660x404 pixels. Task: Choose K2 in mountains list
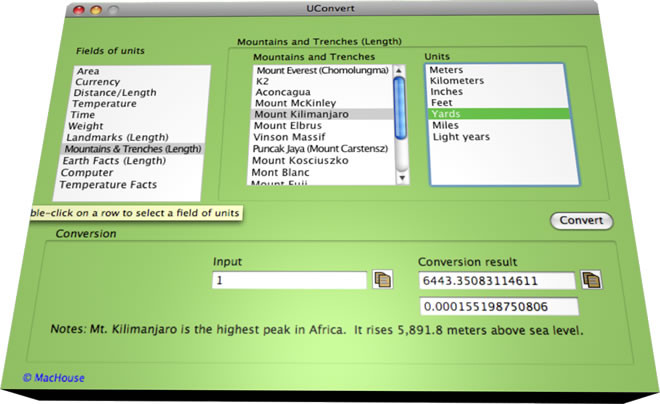(322, 81)
